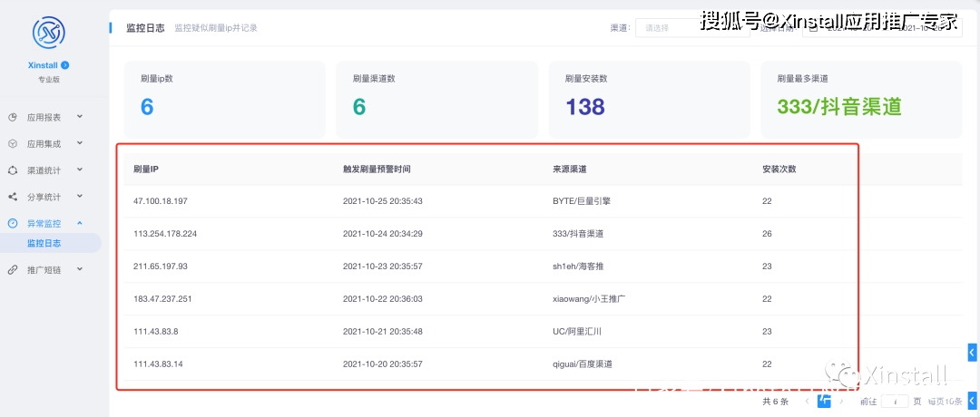Expand the 应用集成 menu chevron
This screenshot has height=417, width=980.
[x=79, y=143]
